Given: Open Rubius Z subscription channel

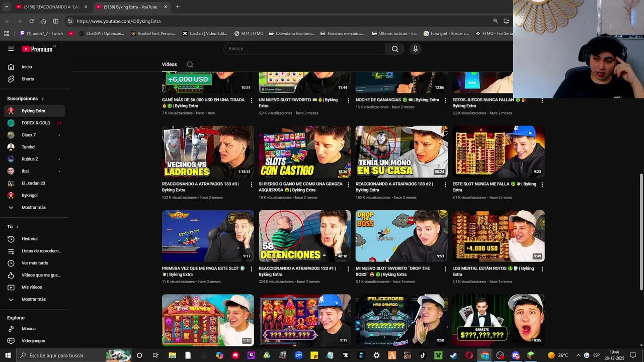Looking at the screenshot, I should (34, 159).
